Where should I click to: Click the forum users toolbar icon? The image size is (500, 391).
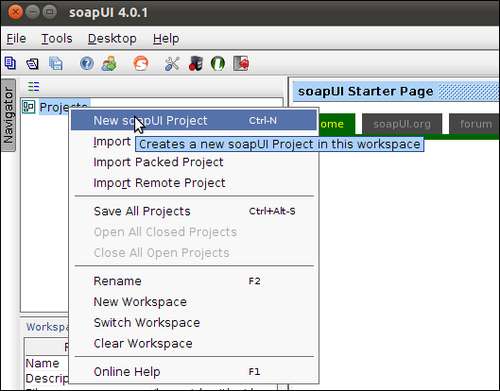[109, 63]
